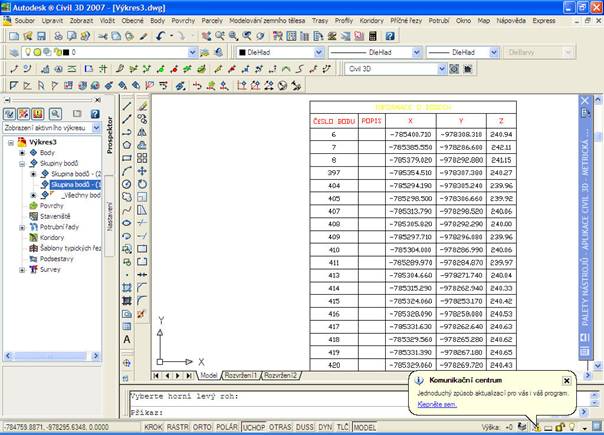
Task: Select Podsestavy in the Prospector tree
Action: (x=57, y=259)
